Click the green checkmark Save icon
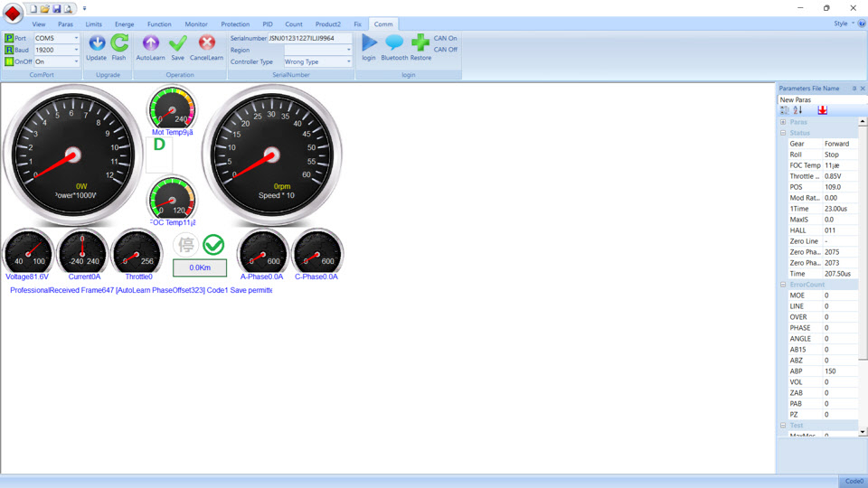Screen dimensions: 868x488 [x=178, y=43]
